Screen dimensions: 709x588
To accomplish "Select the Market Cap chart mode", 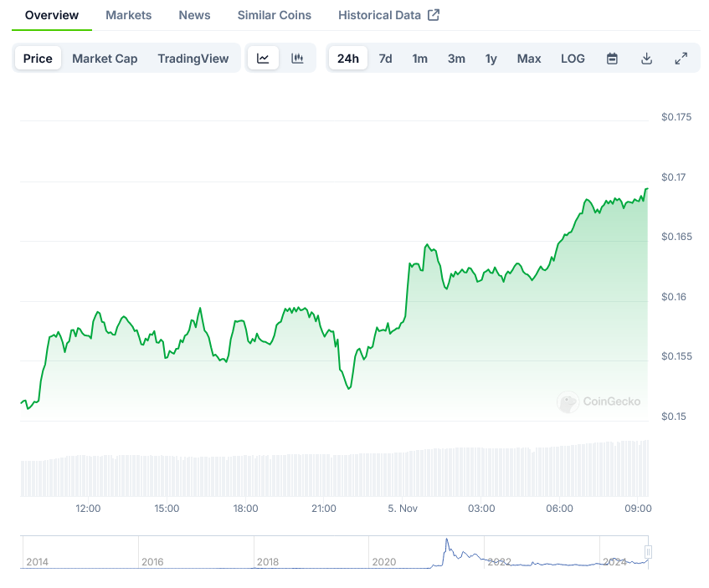I will (x=105, y=59).
